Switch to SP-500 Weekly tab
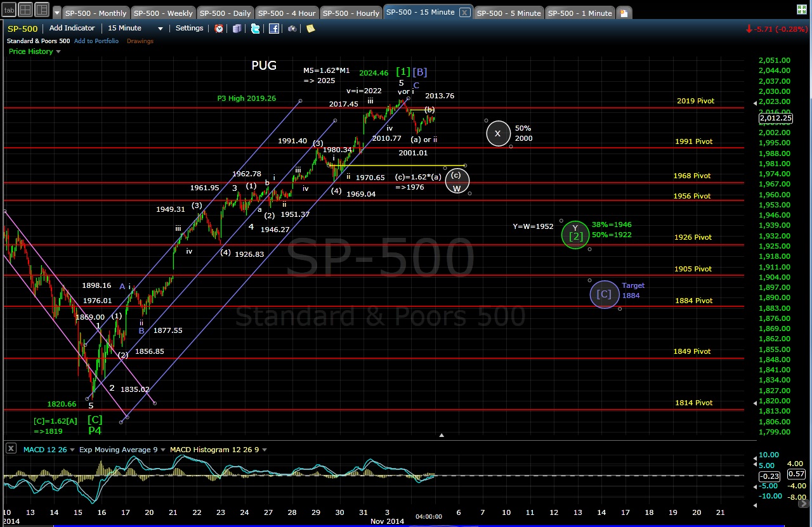The width and height of the screenshot is (812, 527). (164, 13)
